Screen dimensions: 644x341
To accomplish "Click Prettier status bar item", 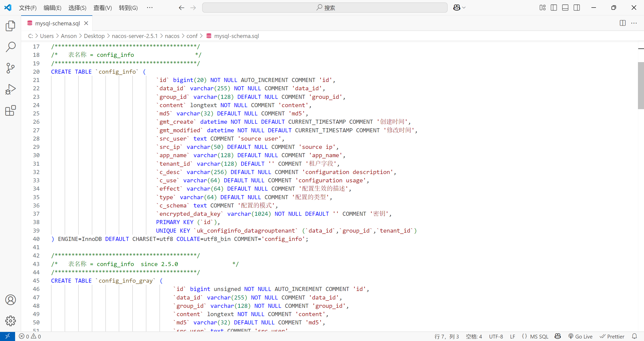I will [612, 336].
